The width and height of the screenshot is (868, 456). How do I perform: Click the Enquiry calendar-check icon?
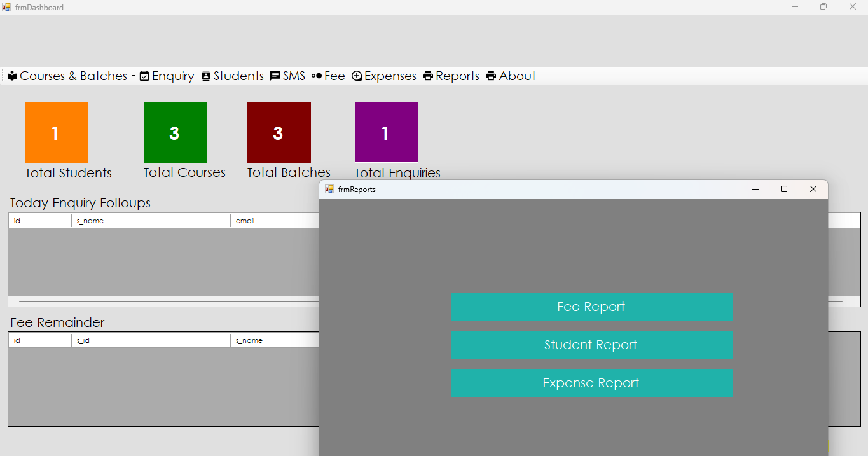coord(144,76)
